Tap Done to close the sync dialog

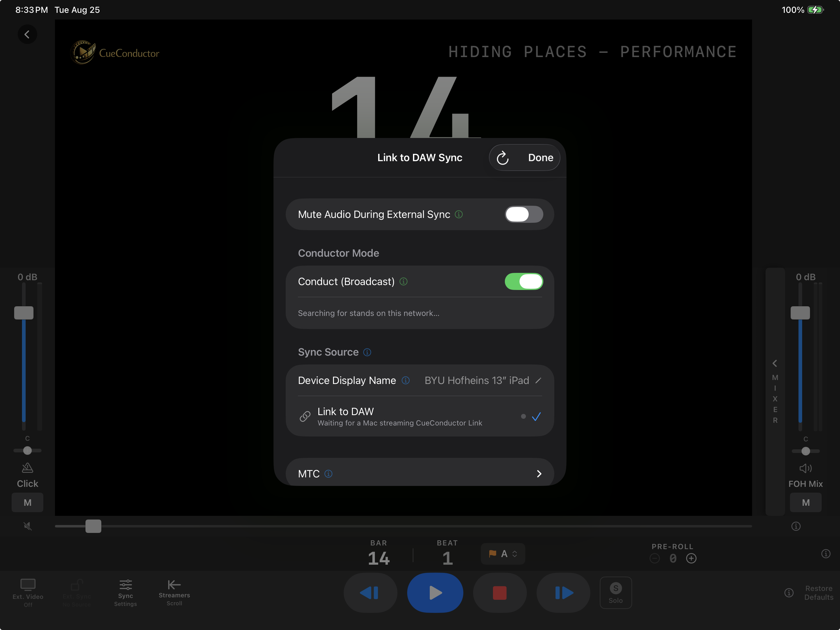coord(540,157)
